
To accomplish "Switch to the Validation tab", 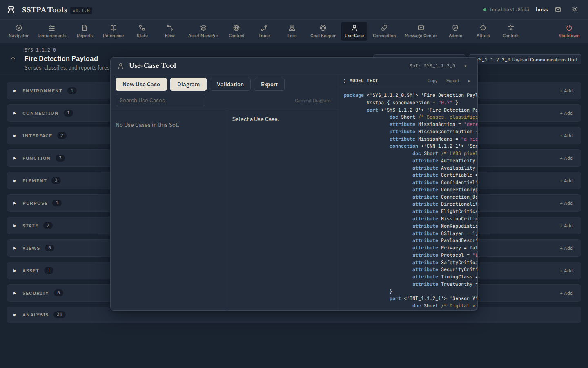I will tap(230, 84).
